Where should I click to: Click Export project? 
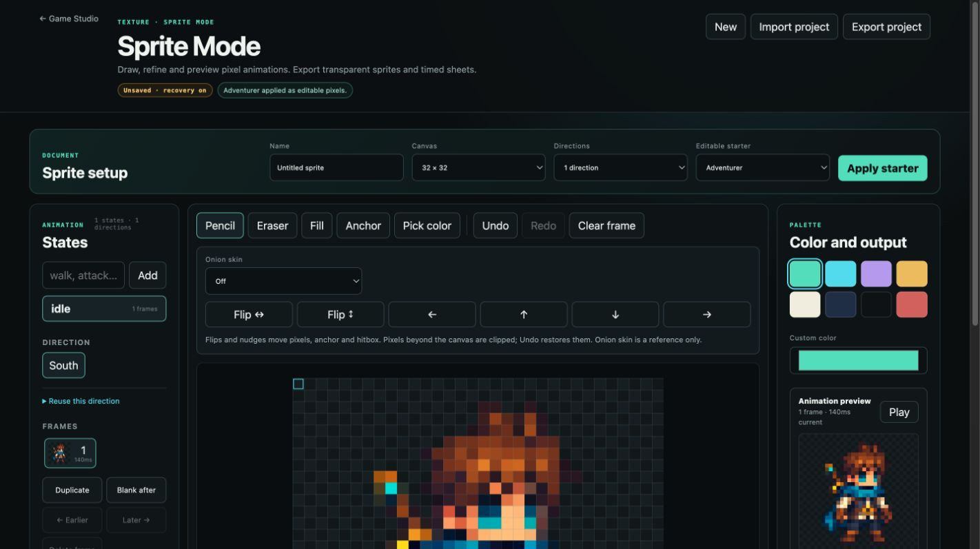pos(886,27)
